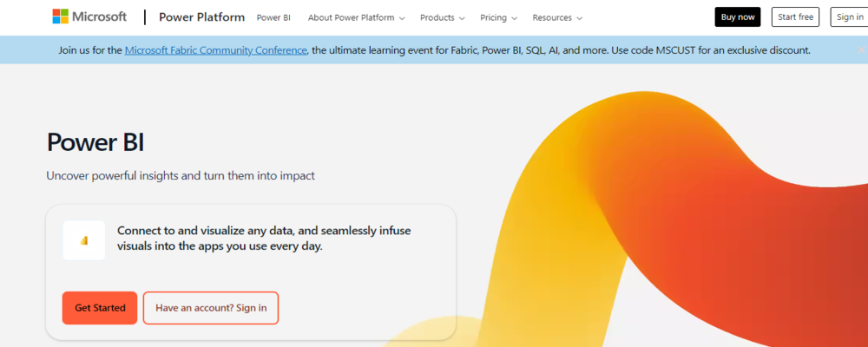The image size is (868, 347).
Task: Click the Microsoft logo
Action: (x=89, y=16)
